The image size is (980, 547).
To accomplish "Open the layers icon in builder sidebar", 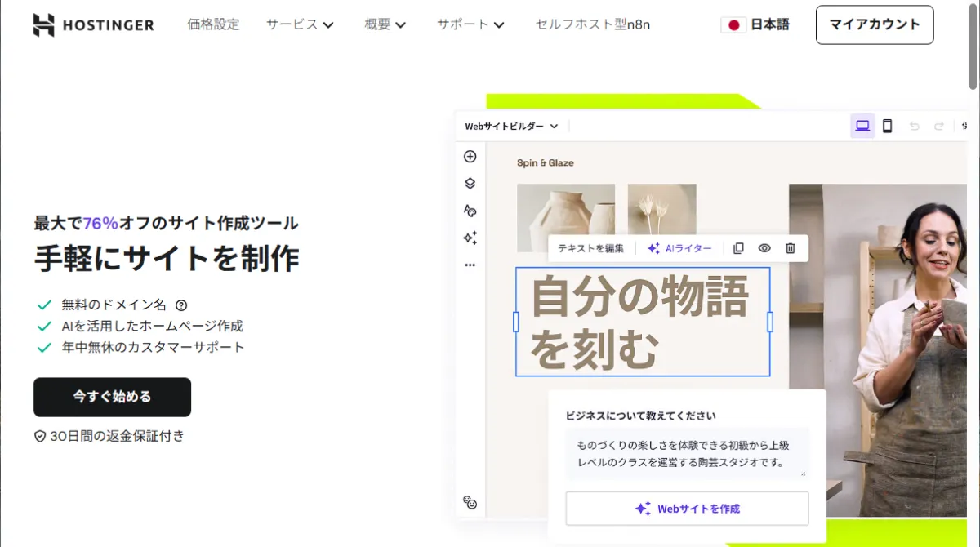I will click(x=470, y=184).
